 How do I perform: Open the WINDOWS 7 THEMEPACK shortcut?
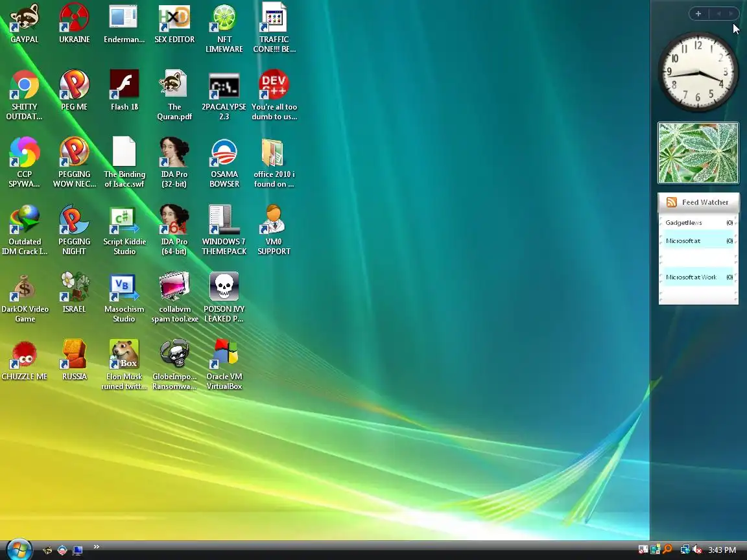pos(224,231)
